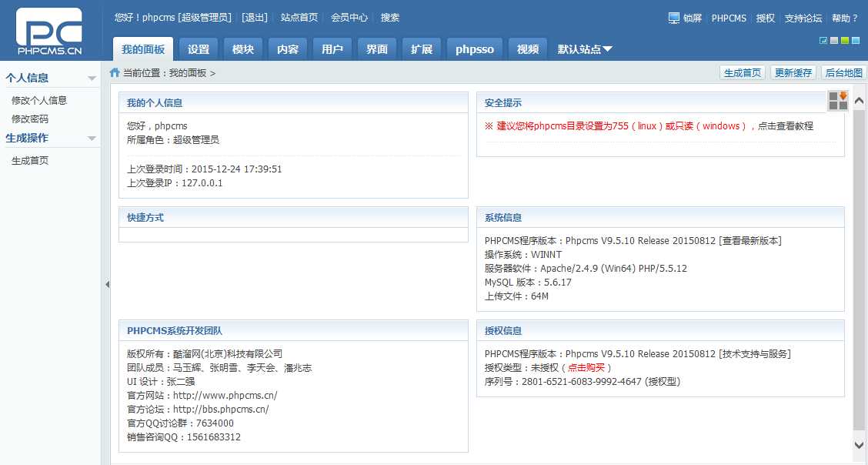Screen dimensions: 868x465
Task: Switch to the 扩展 tab
Action: (x=422, y=49)
